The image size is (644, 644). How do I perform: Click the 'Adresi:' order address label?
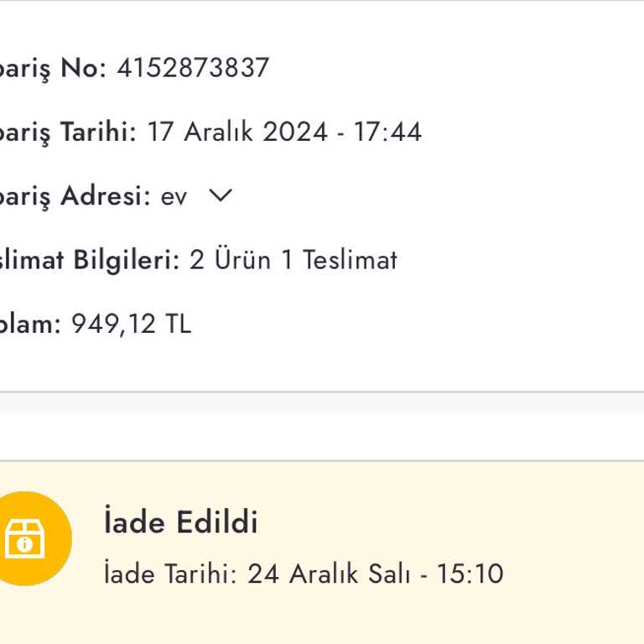click(105, 196)
